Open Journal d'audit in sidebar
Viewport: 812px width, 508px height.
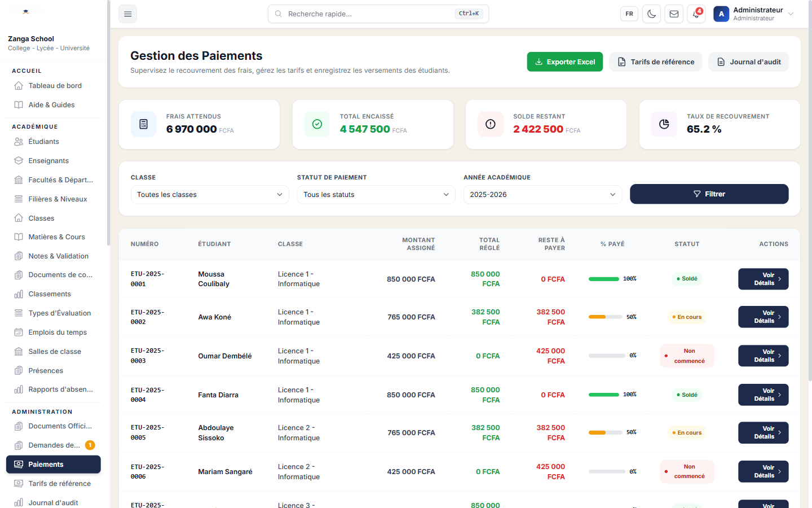54,503
